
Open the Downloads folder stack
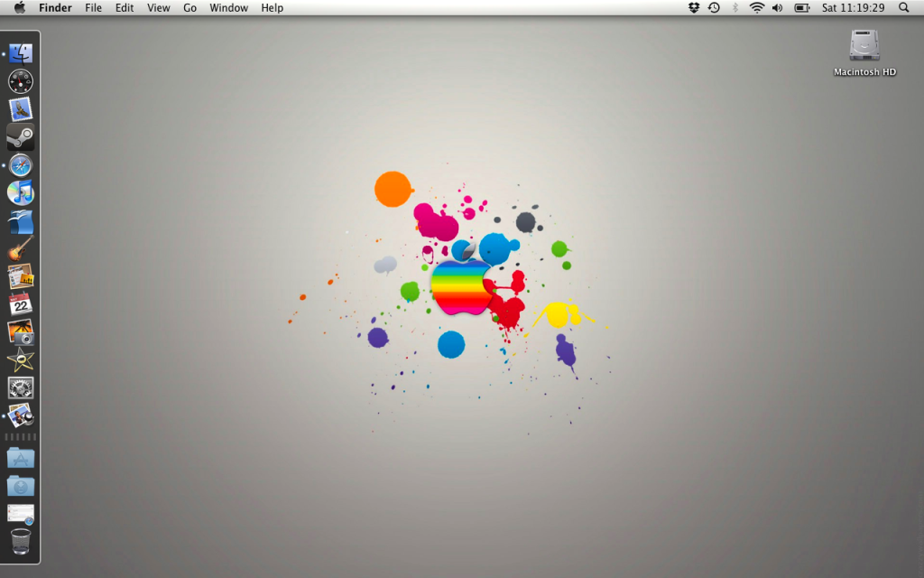point(21,486)
